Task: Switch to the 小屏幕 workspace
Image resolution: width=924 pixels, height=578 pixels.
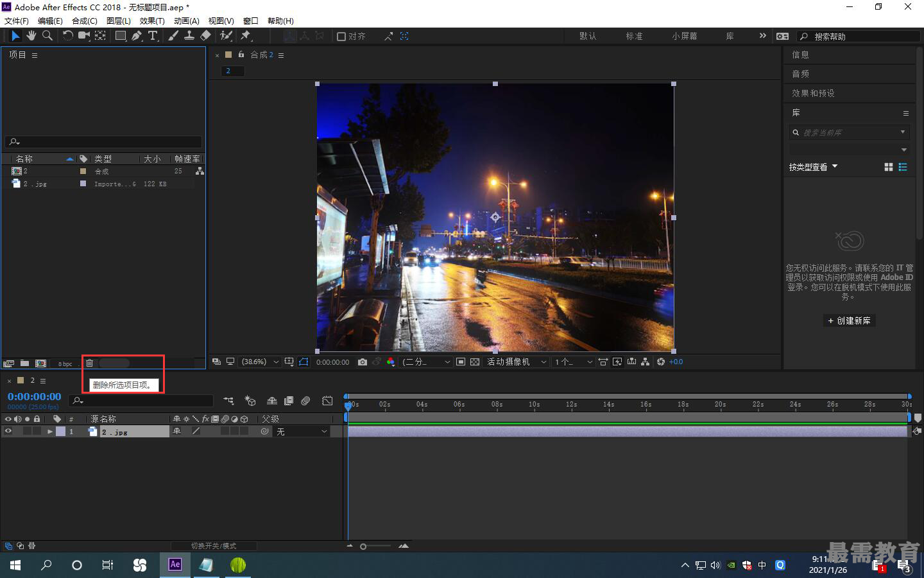Action: [685, 36]
